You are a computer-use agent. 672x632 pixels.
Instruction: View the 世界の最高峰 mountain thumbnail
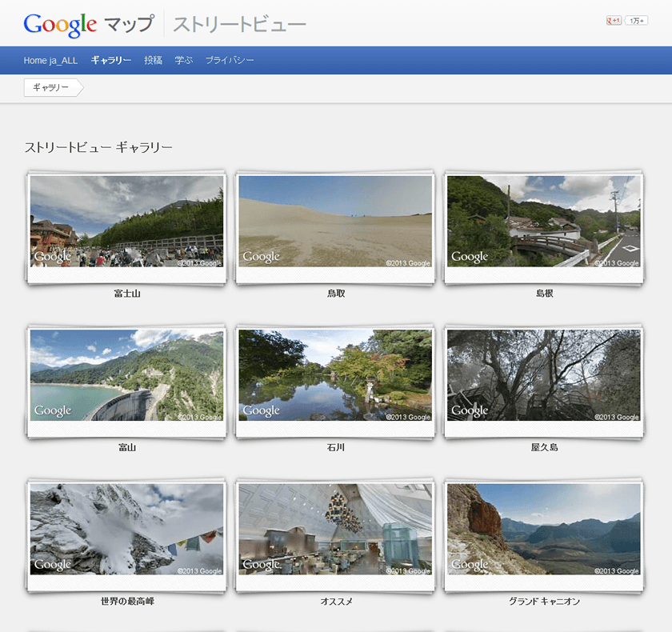pyautogui.click(x=126, y=529)
